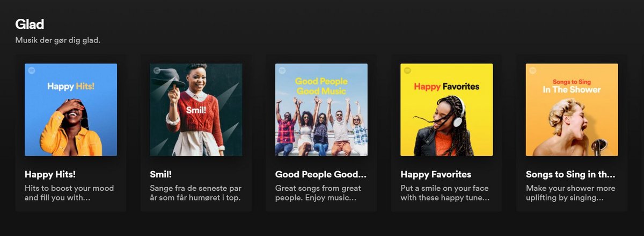The height and width of the screenshot is (236, 644).
Task: Open the Glad category heading
Action: point(30,24)
